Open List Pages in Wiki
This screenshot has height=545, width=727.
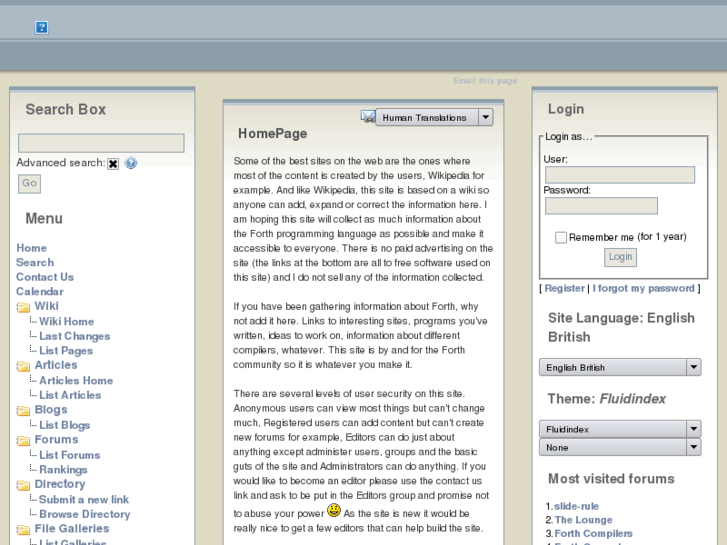click(66, 351)
